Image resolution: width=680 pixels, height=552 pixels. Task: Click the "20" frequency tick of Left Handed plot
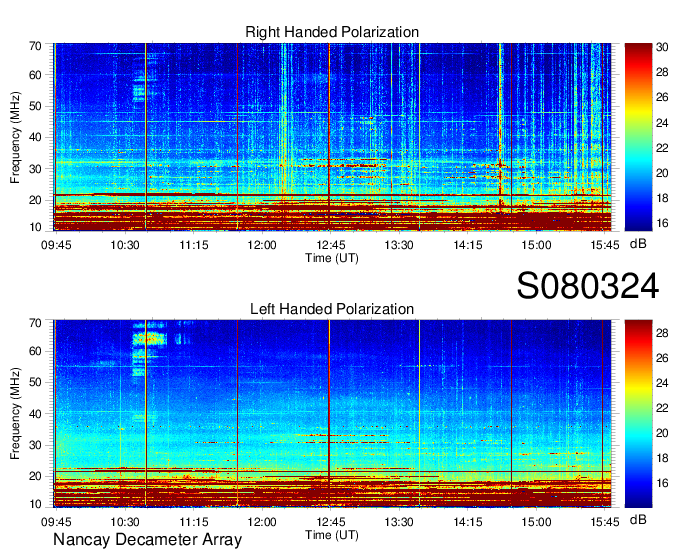pos(35,477)
